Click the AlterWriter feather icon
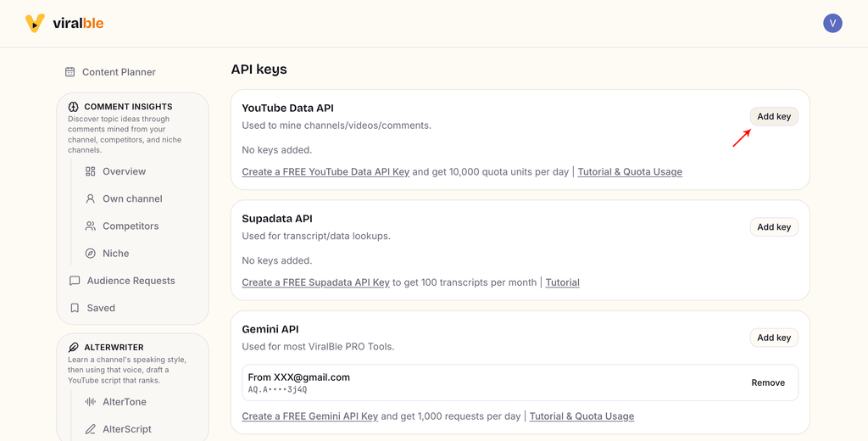 coord(73,348)
